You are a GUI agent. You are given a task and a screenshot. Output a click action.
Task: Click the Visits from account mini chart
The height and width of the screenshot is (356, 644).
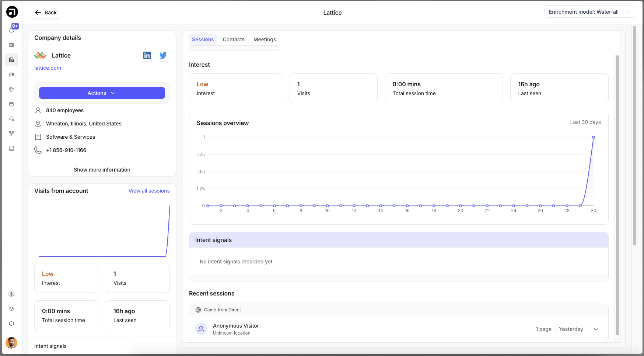[x=104, y=231]
